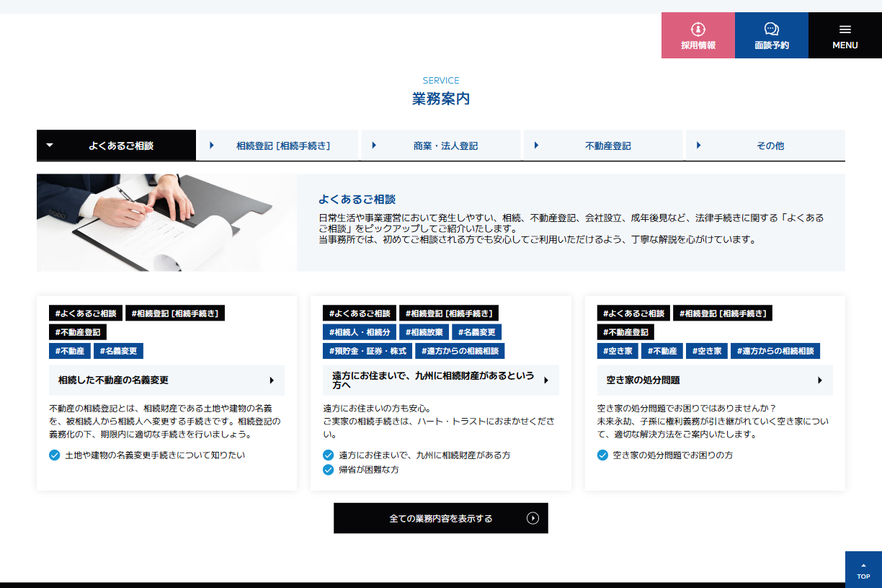Viewport: 882px width, 588px height.
Task: Click circled arrow icon on 全ての業務内容を表示する
Action: point(533,518)
